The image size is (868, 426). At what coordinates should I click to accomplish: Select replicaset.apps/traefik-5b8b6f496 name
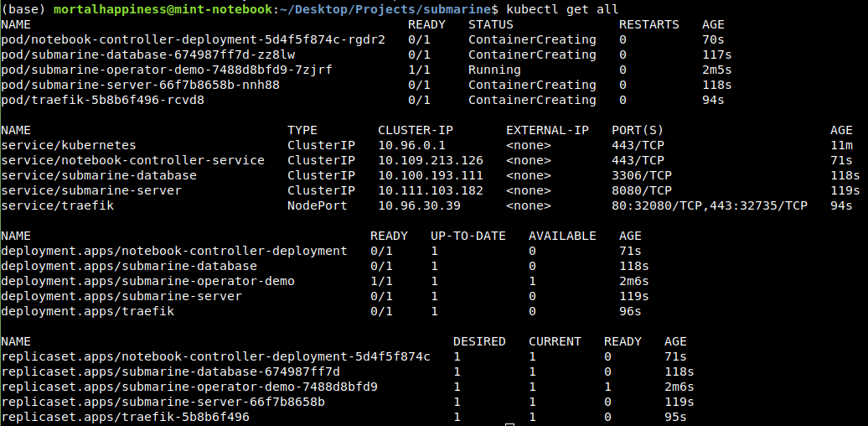point(125,417)
